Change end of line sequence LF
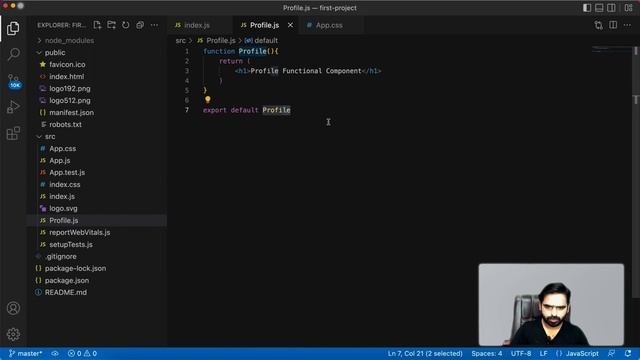 tap(543, 353)
